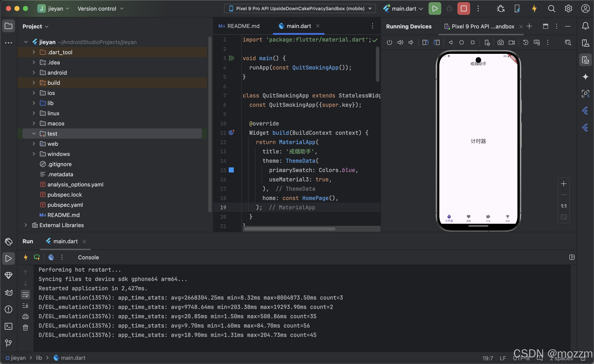Open the Git tool window icon
The height and width of the screenshot is (364, 594).
[x=8, y=343]
